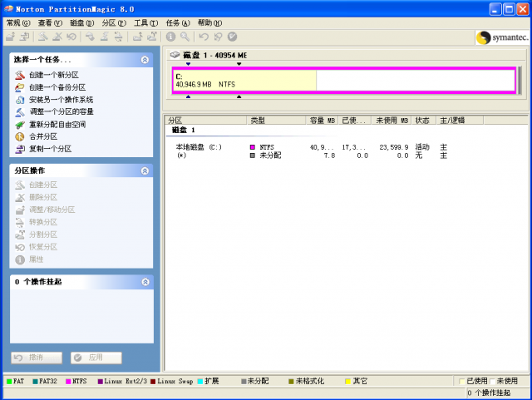Click the info icon beside 属性

click(20, 259)
